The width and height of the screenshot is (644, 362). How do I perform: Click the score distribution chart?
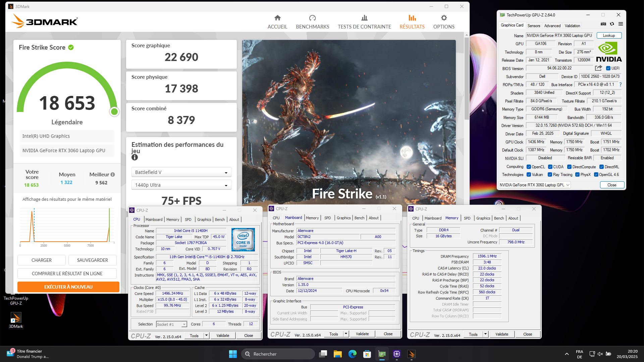[x=67, y=227]
